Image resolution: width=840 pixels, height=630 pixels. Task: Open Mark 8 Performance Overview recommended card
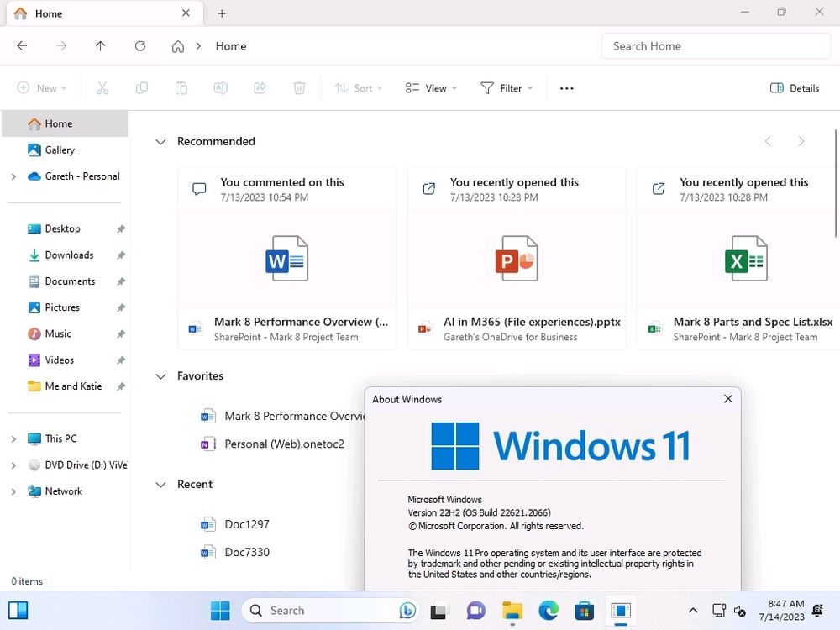(287, 258)
